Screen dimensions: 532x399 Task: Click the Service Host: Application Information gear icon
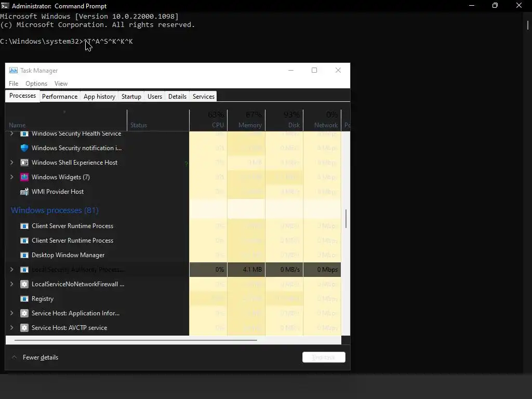point(24,313)
